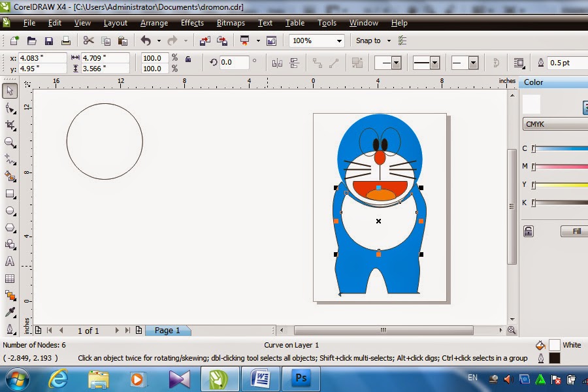Screen dimensions: 588x392
Task: Open the Bitmaps menu
Action: (231, 23)
